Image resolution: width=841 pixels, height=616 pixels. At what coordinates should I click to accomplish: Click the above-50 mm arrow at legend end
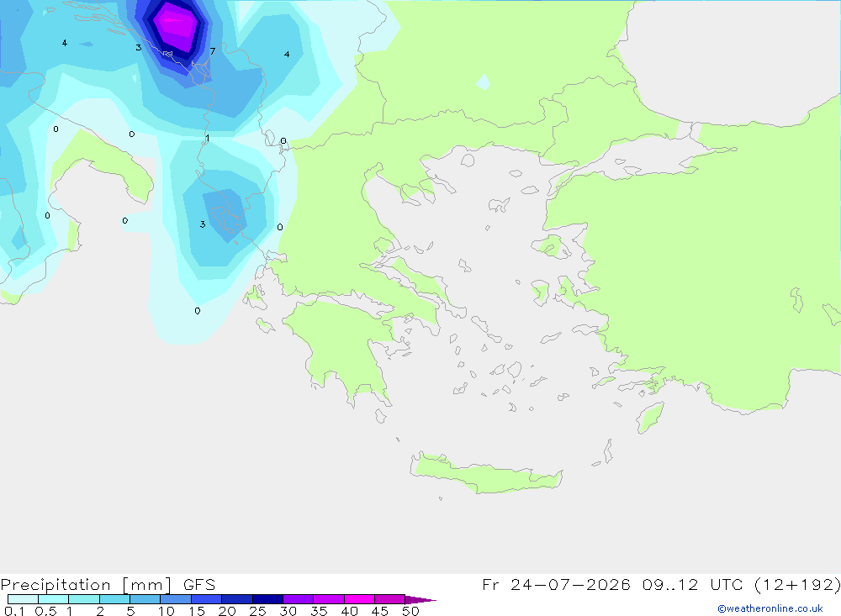tap(420, 599)
